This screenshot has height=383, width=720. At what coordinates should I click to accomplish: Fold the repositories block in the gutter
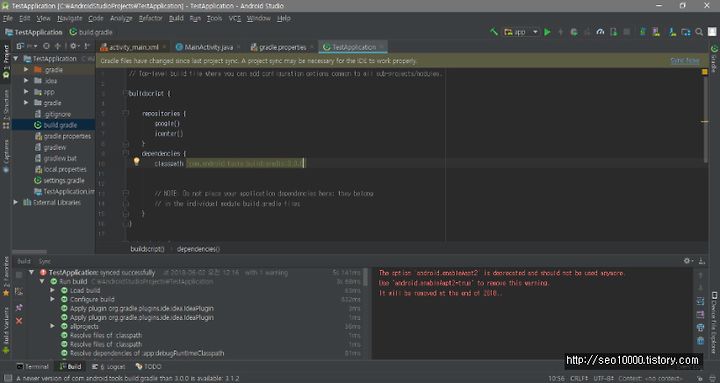pos(125,113)
